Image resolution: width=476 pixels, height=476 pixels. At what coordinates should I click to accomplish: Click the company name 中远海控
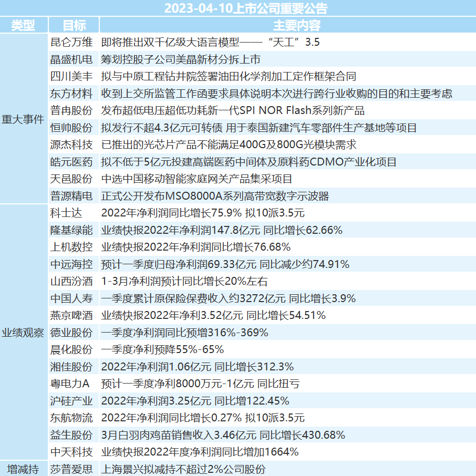(71, 264)
